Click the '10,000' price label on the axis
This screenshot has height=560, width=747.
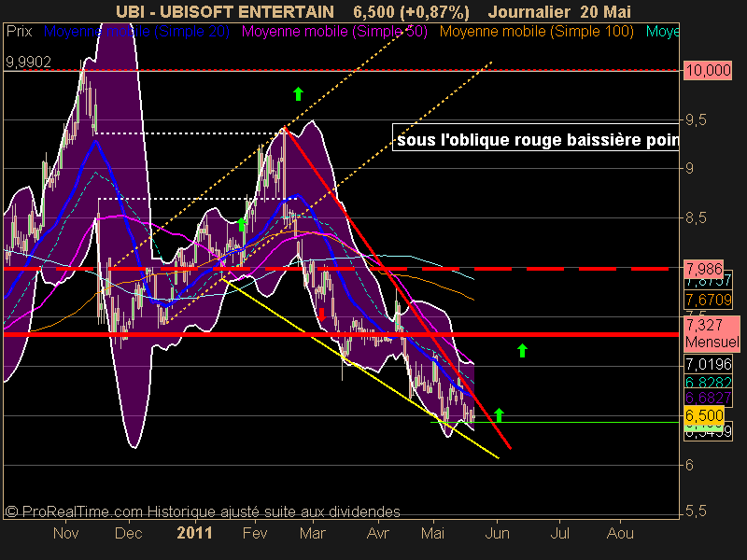[x=709, y=71]
